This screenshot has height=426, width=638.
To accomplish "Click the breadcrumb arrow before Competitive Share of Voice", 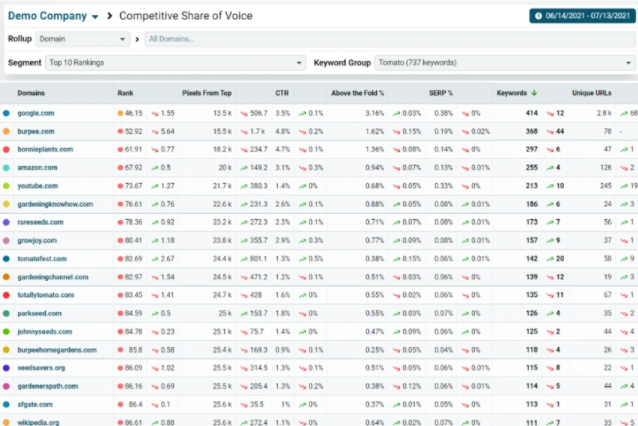I will coord(109,16).
